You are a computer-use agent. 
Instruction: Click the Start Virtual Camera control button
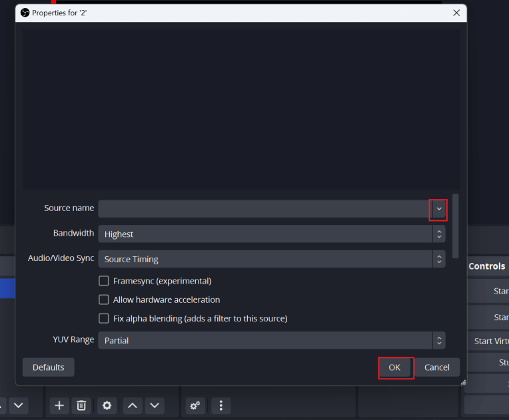[490, 341]
